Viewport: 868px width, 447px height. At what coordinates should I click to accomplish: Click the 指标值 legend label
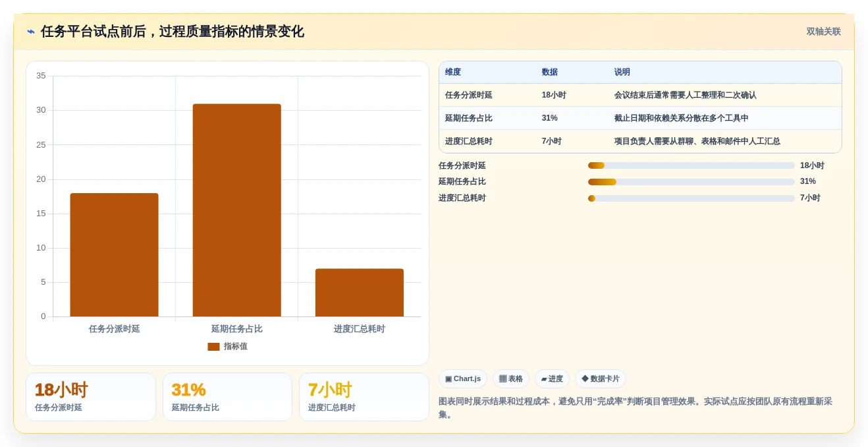pyautogui.click(x=235, y=347)
